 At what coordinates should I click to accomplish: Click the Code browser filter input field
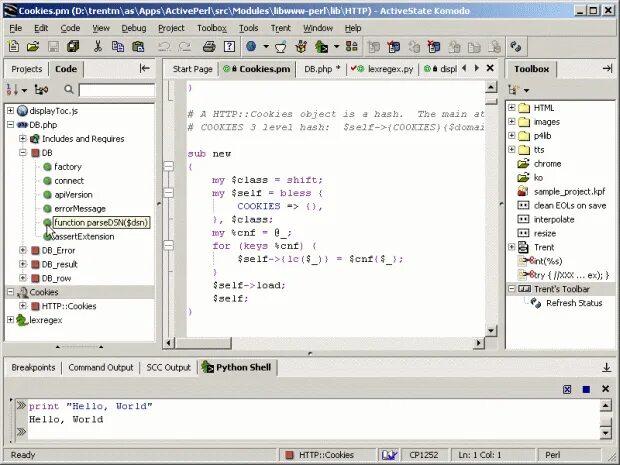(x=117, y=90)
